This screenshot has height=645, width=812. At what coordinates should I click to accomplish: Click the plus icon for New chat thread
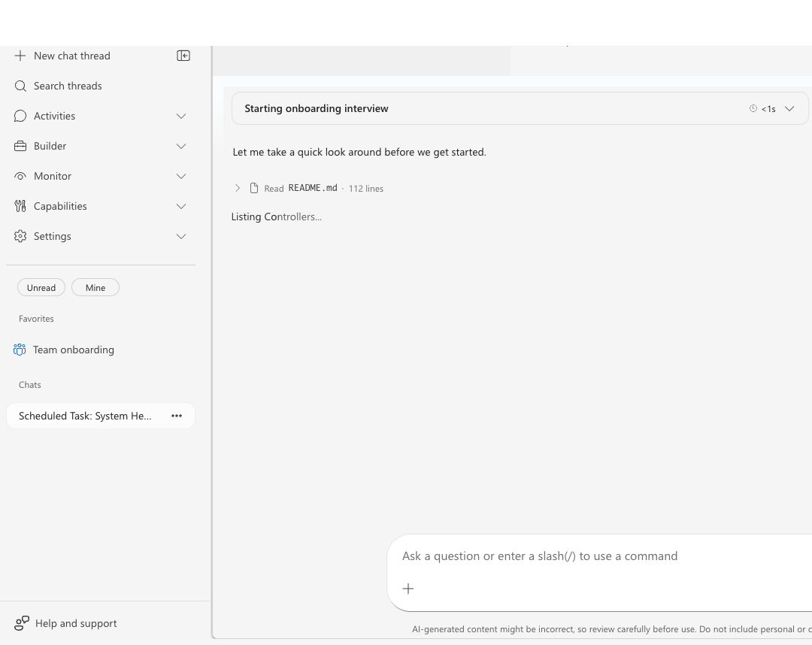pyautogui.click(x=20, y=56)
